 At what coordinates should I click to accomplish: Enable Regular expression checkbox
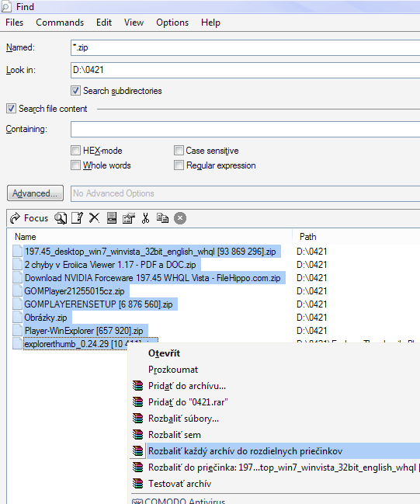[x=179, y=165]
